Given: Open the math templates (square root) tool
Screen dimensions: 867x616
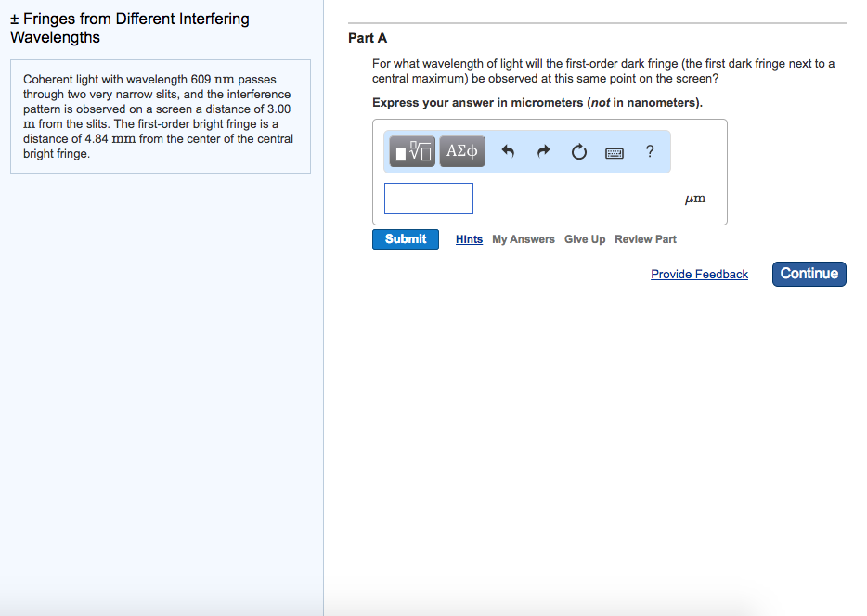Looking at the screenshot, I should [413, 152].
